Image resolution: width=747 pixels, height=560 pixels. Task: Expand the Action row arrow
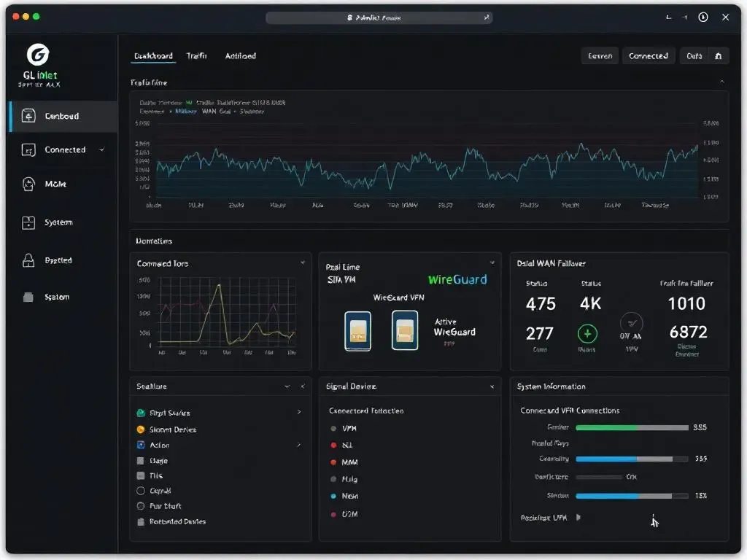(298, 445)
